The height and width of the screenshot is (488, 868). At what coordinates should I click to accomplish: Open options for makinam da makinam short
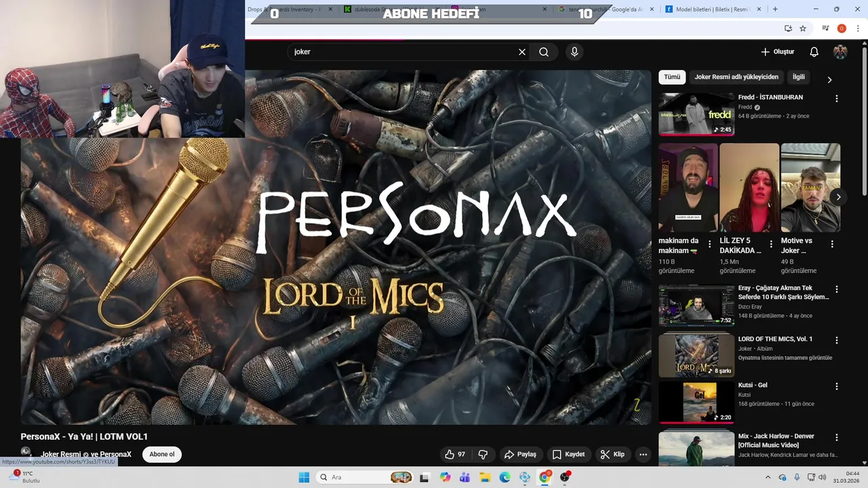(709, 244)
